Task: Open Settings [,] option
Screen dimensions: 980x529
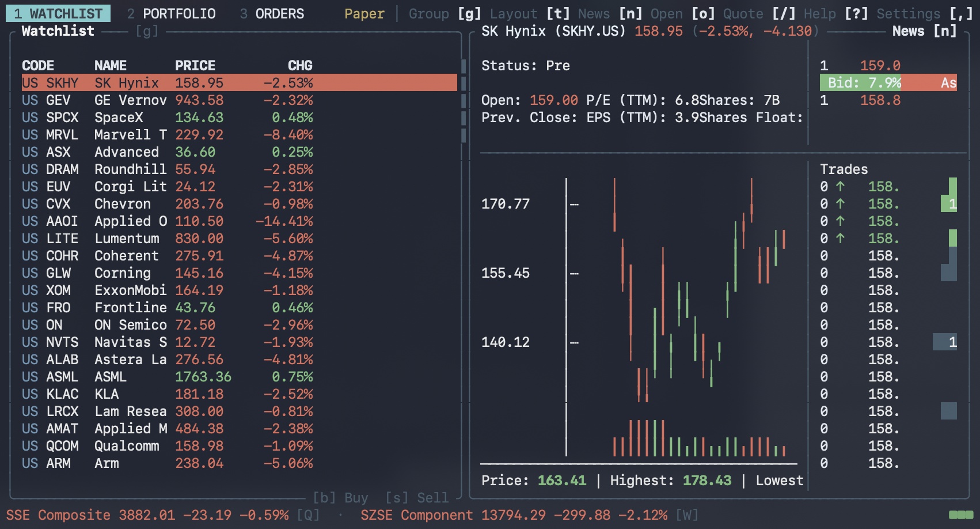Action: pyautogui.click(x=925, y=13)
